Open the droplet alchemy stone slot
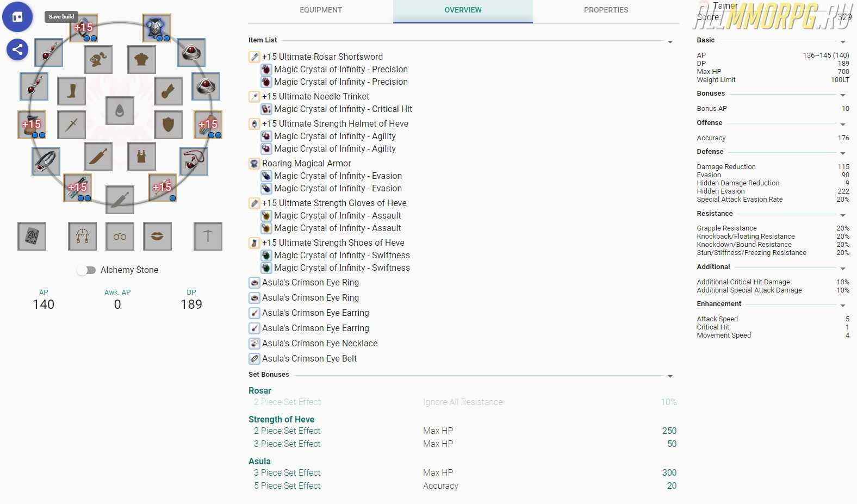Image resolution: width=857 pixels, height=504 pixels. click(120, 110)
